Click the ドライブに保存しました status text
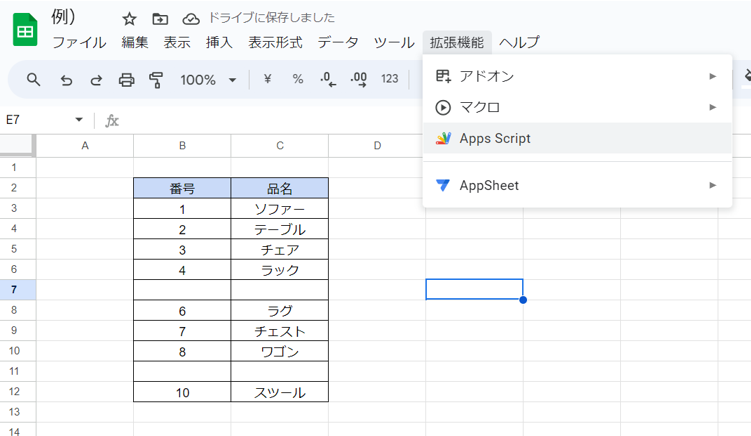This screenshot has height=436, width=751. tap(272, 18)
